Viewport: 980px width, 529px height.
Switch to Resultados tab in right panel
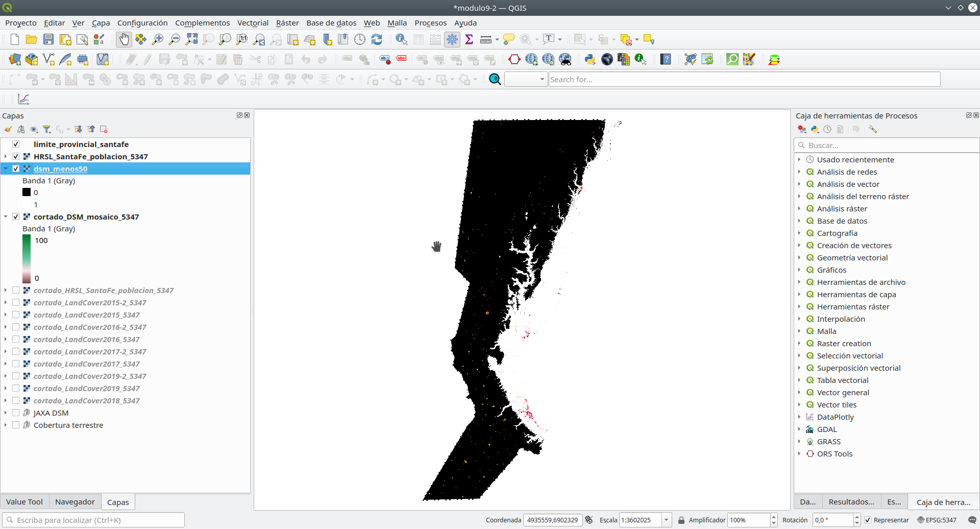coord(851,501)
